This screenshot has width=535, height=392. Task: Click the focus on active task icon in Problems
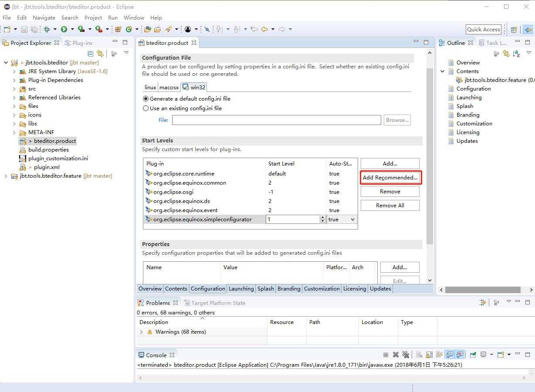[x=496, y=302]
